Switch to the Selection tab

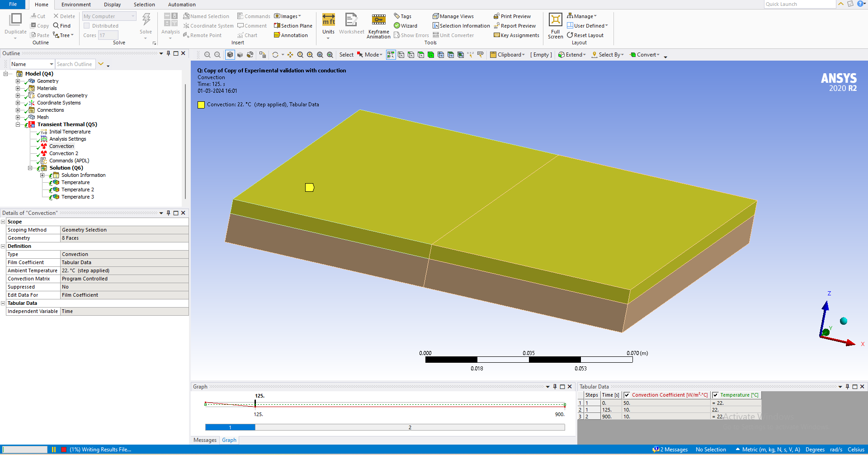coord(144,5)
